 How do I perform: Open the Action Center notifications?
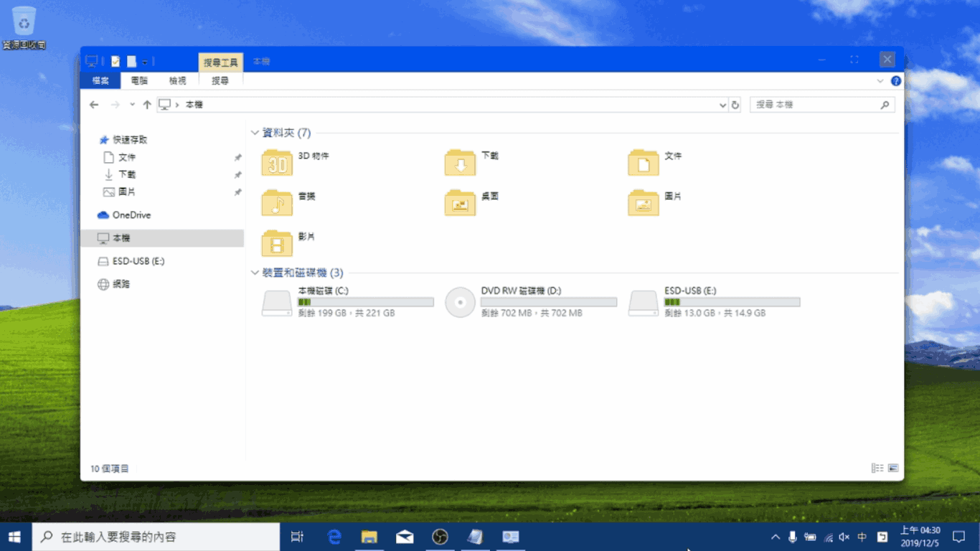pyautogui.click(x=958, y=537)
